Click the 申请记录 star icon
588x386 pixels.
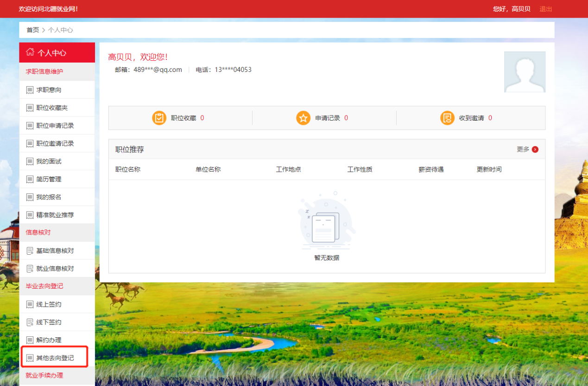click(x=303, y=118)
